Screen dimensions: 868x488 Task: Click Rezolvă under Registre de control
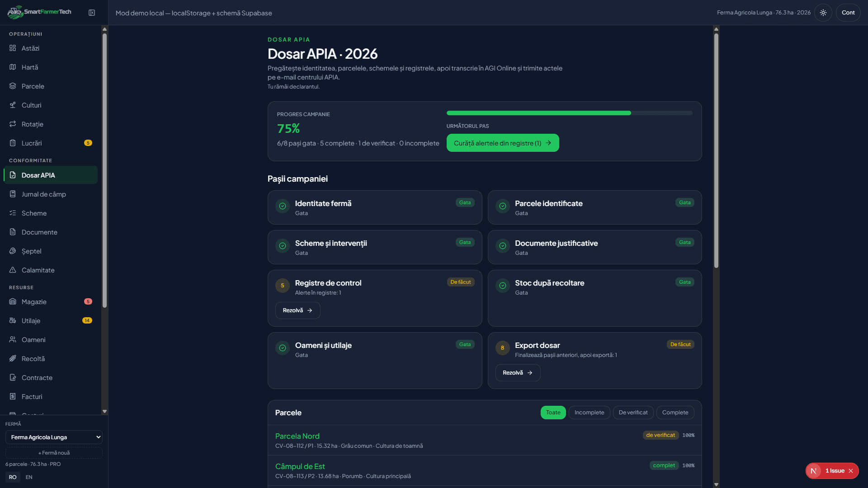(x=298, y=310)
